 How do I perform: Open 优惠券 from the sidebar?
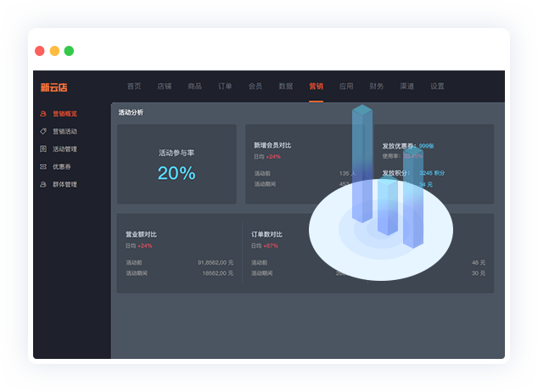coord(61,167)
